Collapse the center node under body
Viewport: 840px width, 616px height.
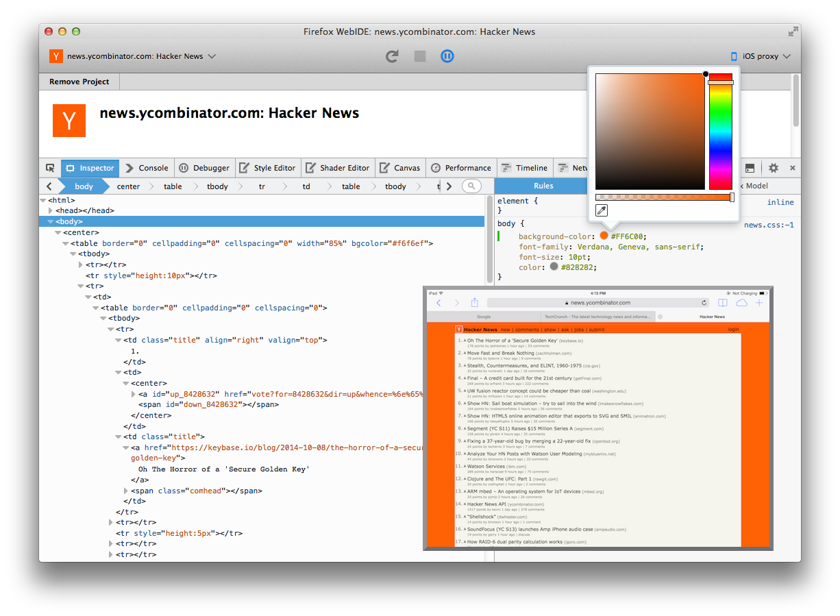[58, 232]
